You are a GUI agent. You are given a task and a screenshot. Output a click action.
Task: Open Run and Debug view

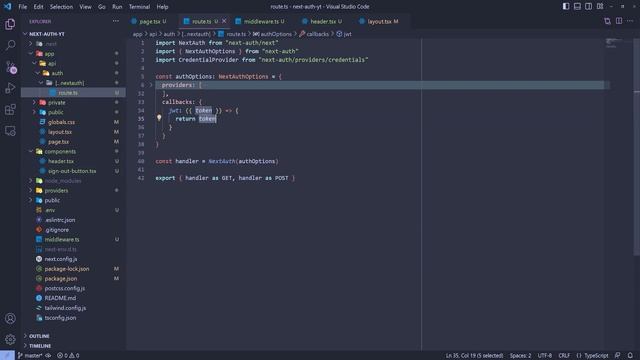coord(10,88)
